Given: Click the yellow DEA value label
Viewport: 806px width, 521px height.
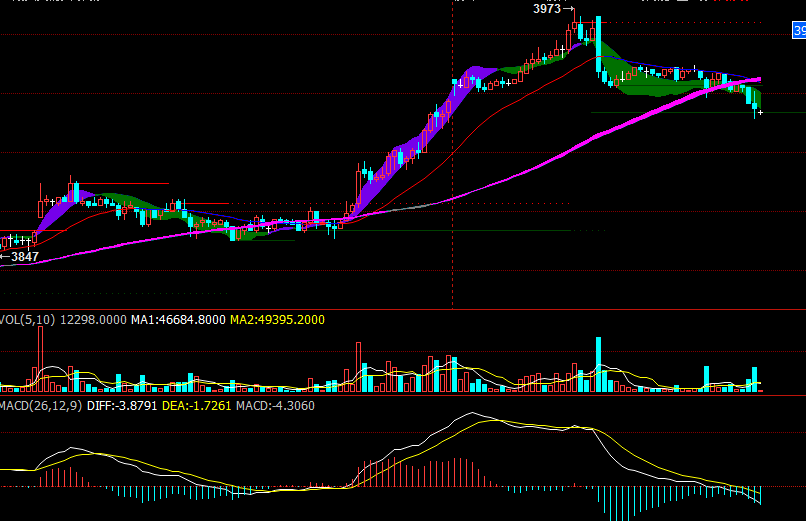Looking at the screenshot, I should point(207,405).
